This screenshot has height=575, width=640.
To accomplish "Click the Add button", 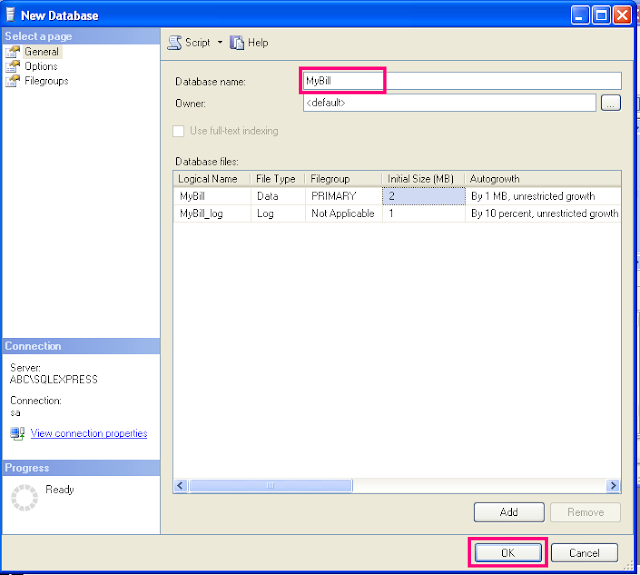I will [x=509, y=512].
